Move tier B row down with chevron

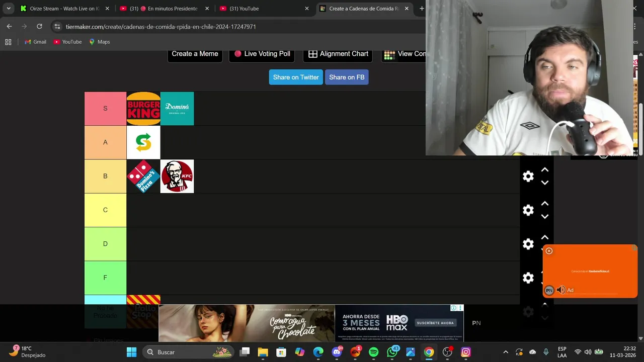click(x=545, y=183)
